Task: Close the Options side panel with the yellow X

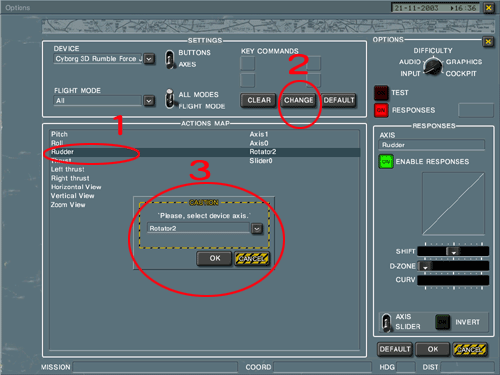Action: 488,42
